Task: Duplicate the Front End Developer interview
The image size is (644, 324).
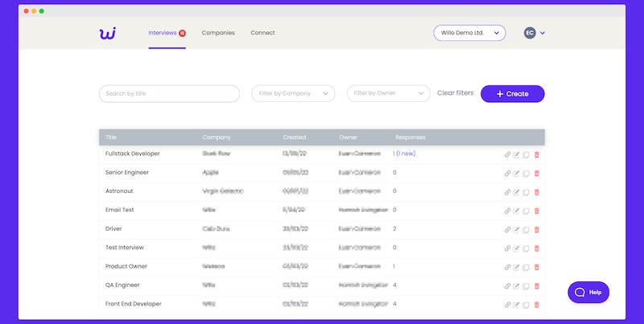Action: [x=526, y=306]
